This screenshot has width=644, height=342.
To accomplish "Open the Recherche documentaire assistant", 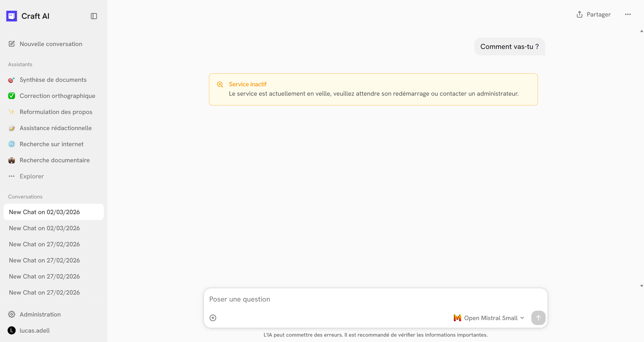I will pos(55,160).
